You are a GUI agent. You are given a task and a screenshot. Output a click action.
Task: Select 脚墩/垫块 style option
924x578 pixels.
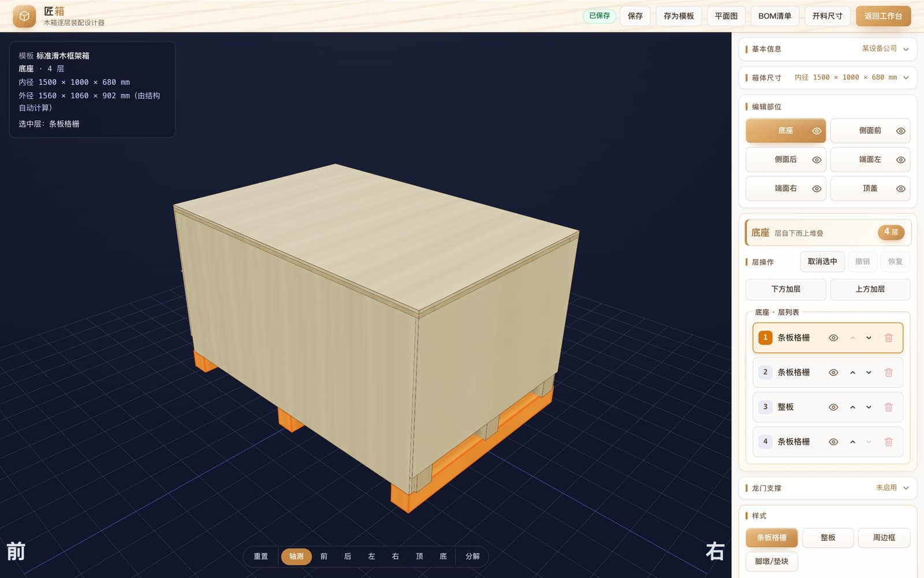tap(772, 561)
